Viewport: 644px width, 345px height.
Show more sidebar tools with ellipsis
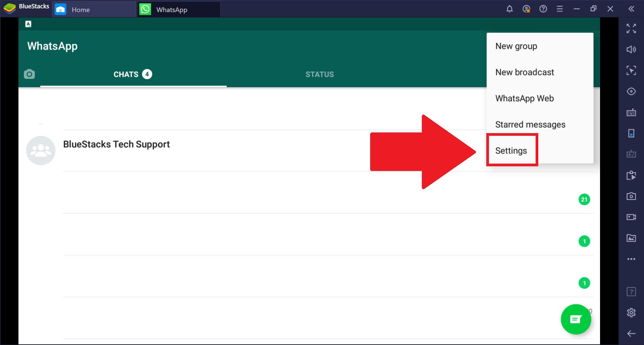click(631, 259)
